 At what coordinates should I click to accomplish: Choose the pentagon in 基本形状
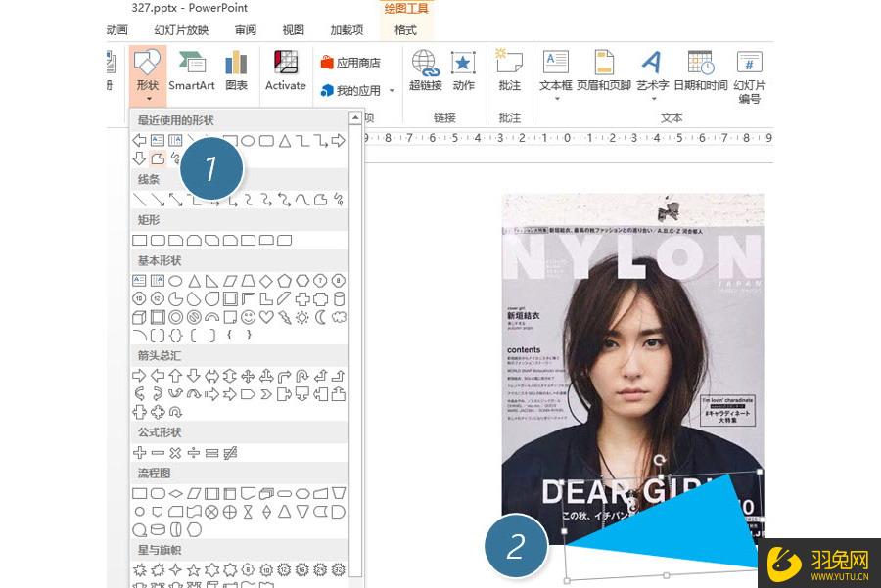(284, 281)
